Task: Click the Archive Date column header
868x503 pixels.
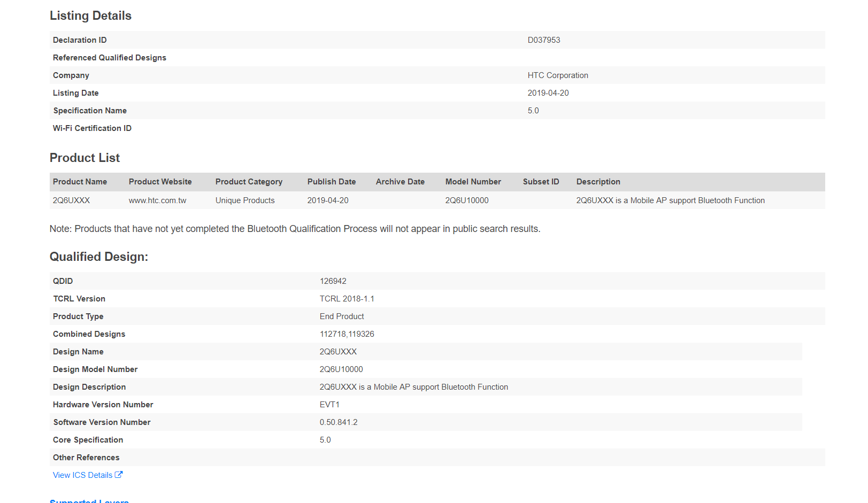Action: click(x=400, y=182)
